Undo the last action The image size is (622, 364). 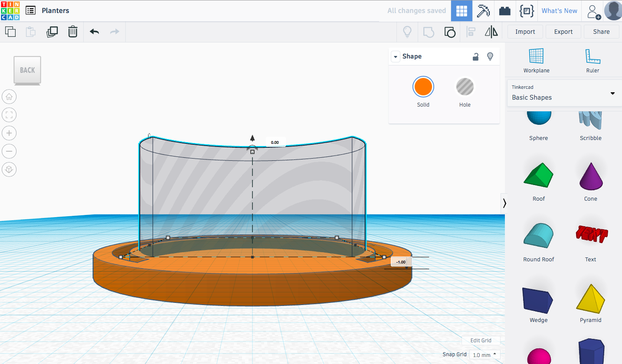pos(95,32)
